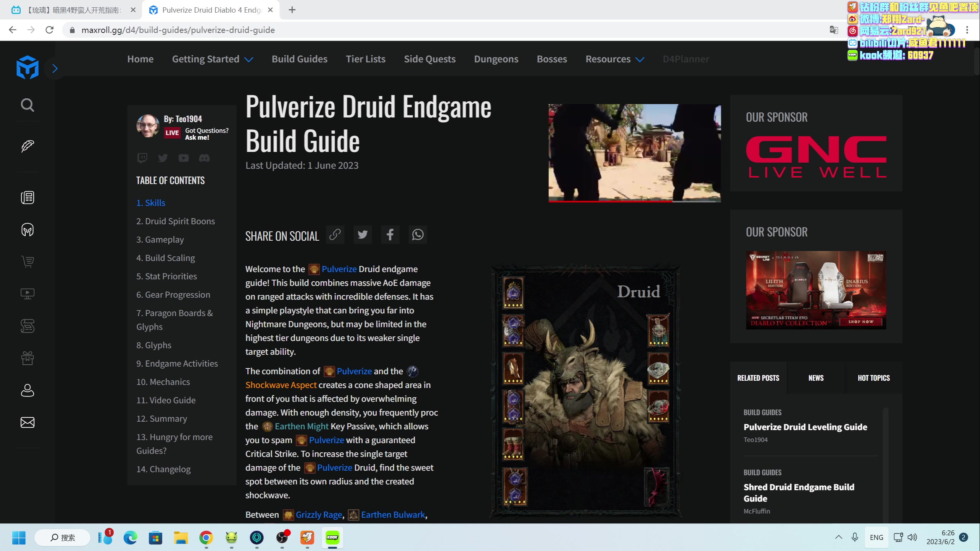
Task: Jump to 14. Changelog section
Action: coord(163,469)
